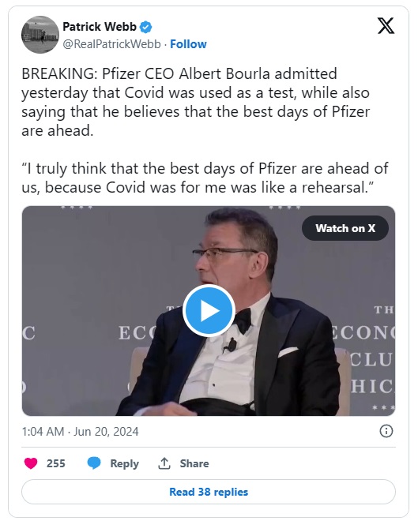This screenshot has width=418, height=532.
Task: Open Patrick Webb's profile avatar
Action: point(40,35)
